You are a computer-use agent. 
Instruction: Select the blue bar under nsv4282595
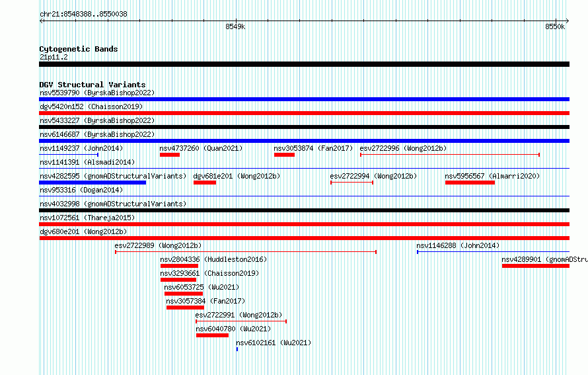pos(92,183)
